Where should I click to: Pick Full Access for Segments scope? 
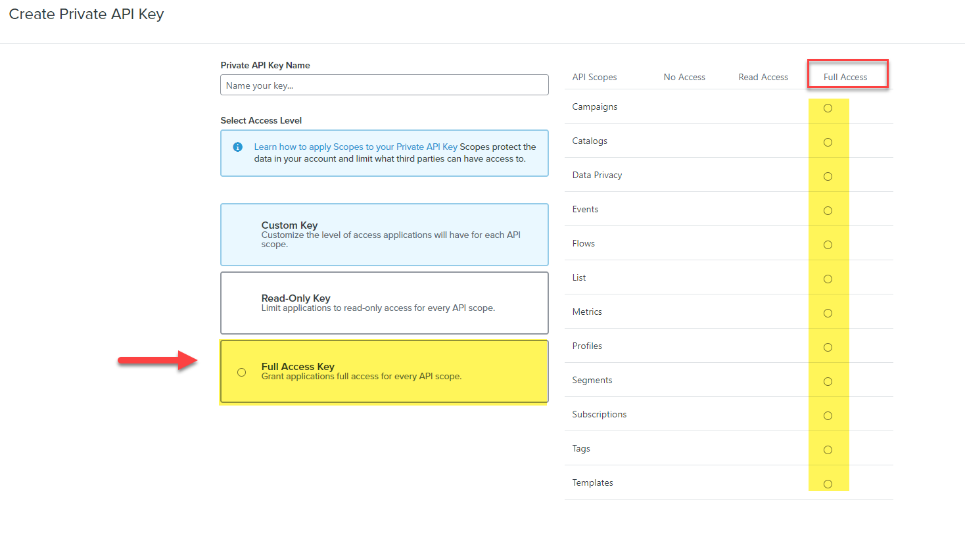point(828,382)
